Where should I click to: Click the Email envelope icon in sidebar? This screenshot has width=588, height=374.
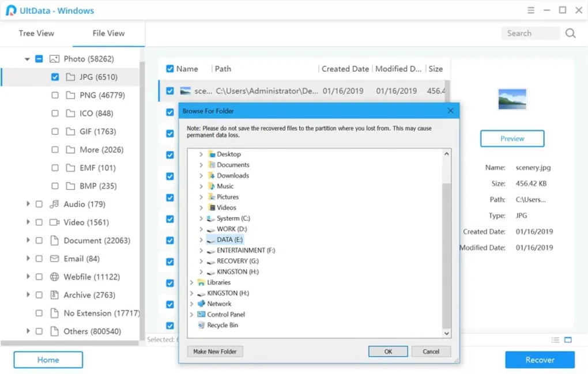53,258
